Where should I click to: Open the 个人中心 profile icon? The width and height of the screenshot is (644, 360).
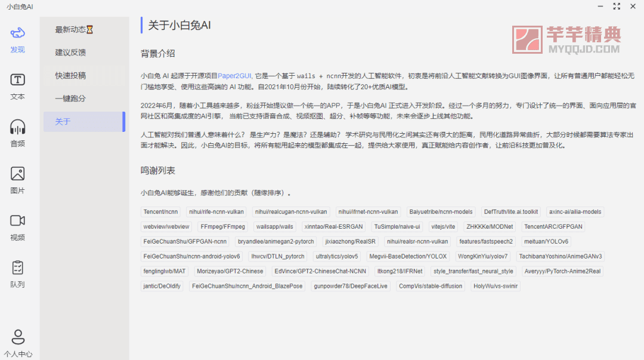tap(18, 337)
